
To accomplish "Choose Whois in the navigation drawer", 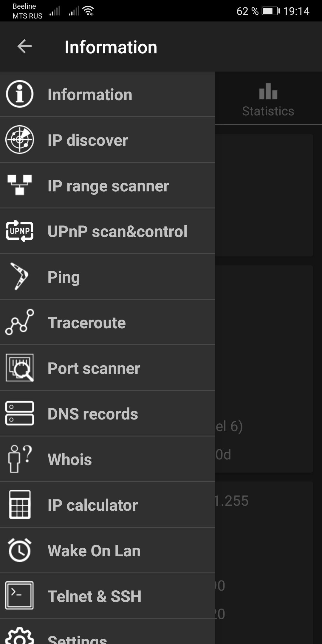I will click(x=70, y=459).
